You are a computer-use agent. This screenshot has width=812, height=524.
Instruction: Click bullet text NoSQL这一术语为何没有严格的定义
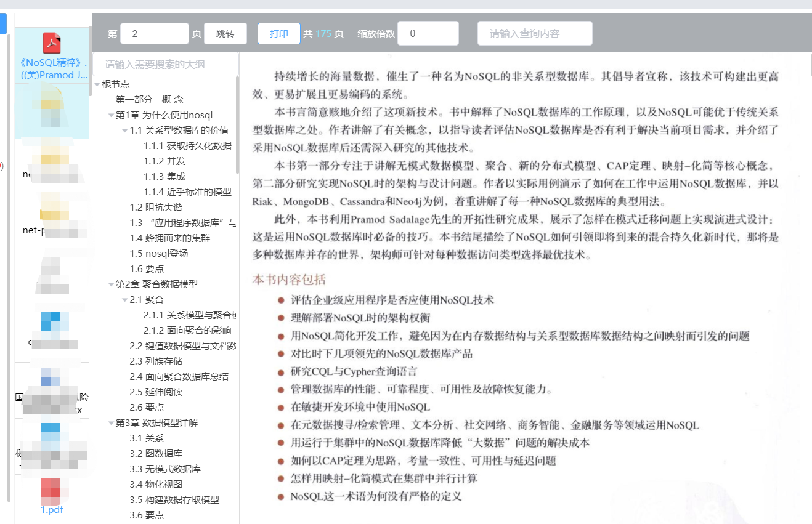(x=376, y=496)
